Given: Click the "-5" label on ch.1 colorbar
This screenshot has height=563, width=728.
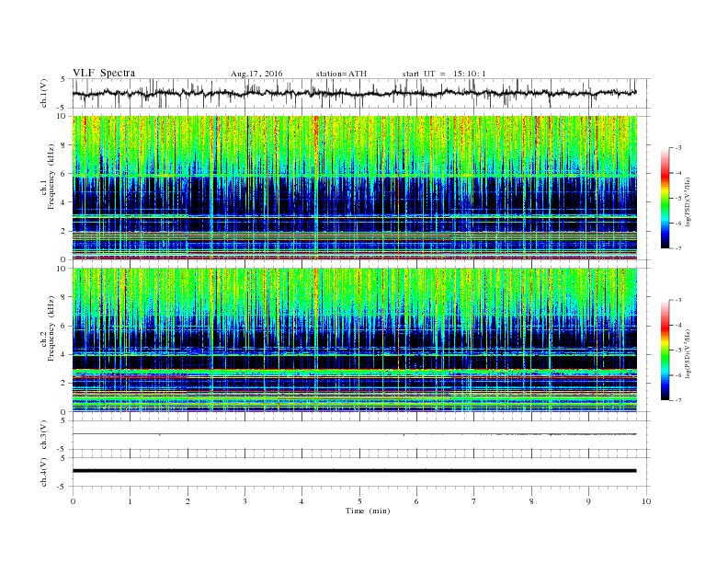Looking at the screenshot, I should point(678,199).
